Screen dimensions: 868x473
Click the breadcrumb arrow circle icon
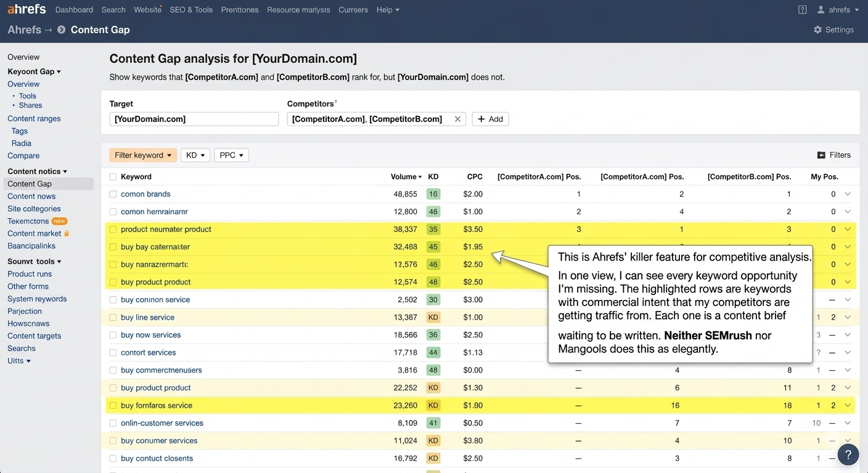click(x=62, y=30)
